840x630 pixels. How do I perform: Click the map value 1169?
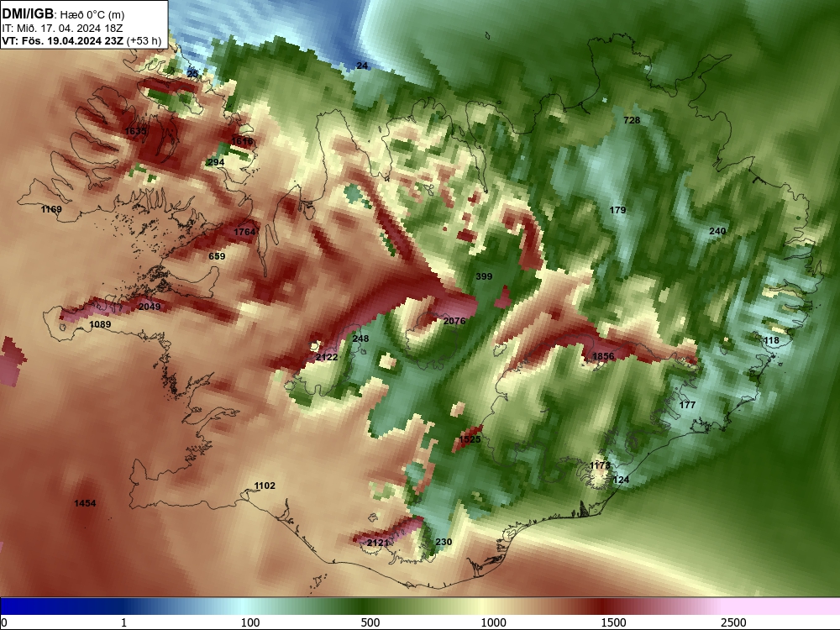tap(51, 209)
